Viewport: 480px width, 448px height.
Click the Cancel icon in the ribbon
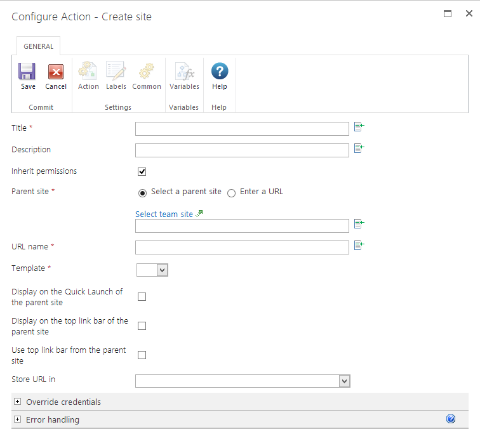56,72
